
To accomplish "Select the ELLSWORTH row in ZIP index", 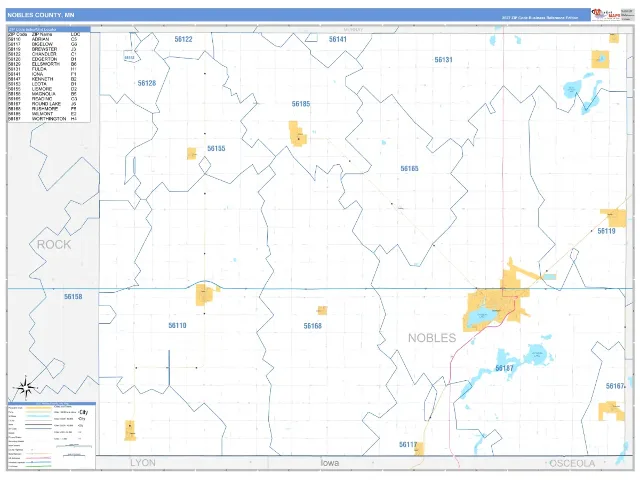I will tap(42, 64).
